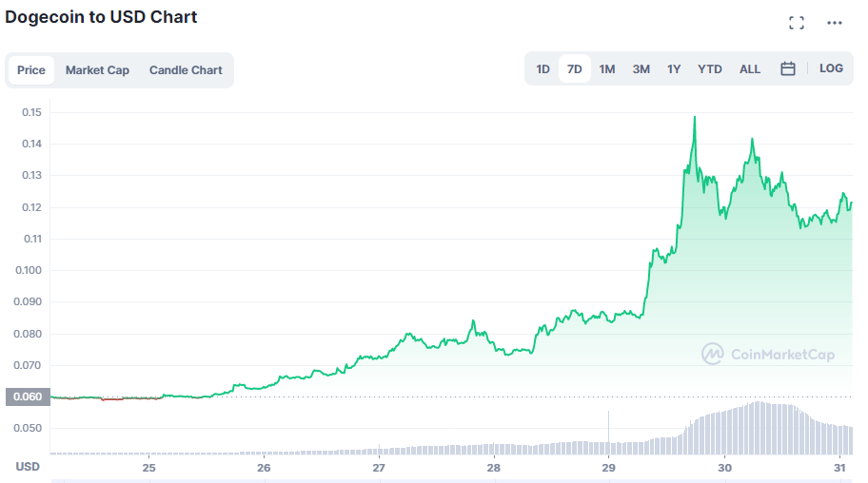Click the Dogecoin to USD Chart heading
Viewport: 868px width, 483px height.
tap(102, 16)
